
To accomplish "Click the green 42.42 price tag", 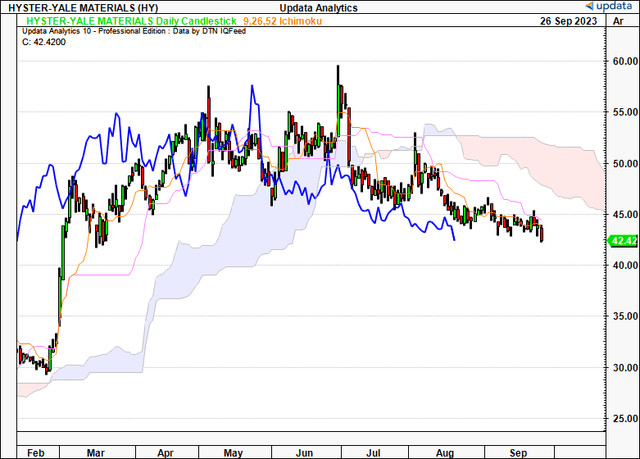I will [x=623, y=241].
